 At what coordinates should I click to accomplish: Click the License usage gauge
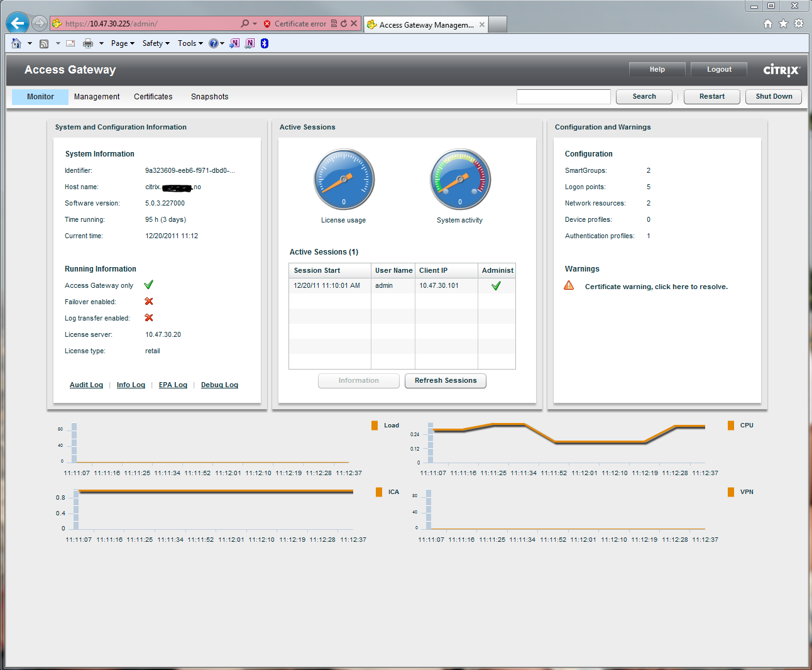(x=344, y=179)
